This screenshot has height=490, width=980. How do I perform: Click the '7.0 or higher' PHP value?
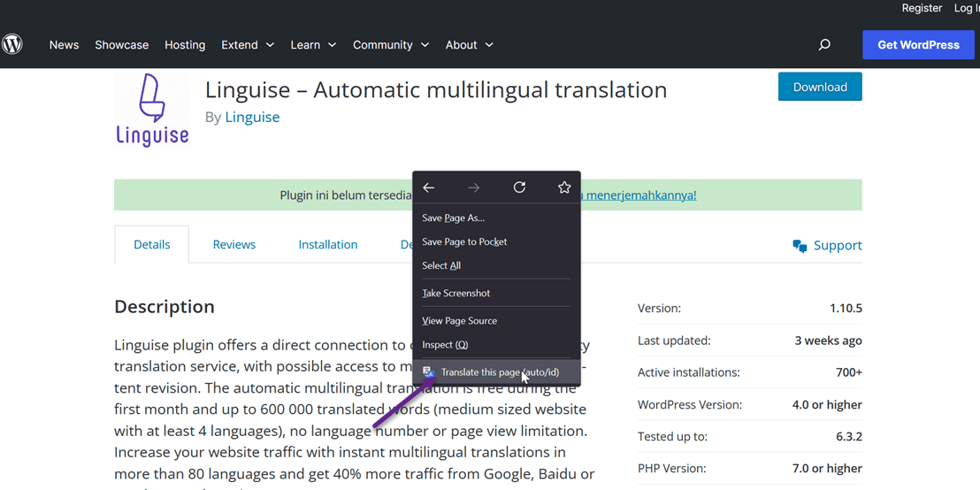click(x=828, y=468)
